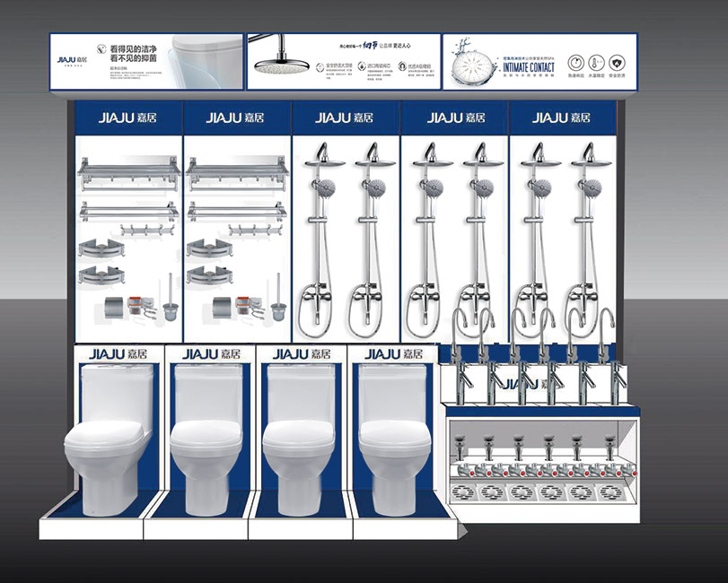Click the round icon beside 看得见的洁净 headline
Image resolution: width=728 pixels, height=583 pixels.
pyautogui.click(x=101, y=48)
